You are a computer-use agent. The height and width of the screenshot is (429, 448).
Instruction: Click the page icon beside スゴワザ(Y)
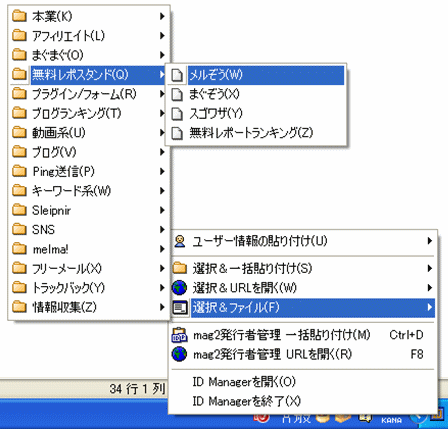pos(177,114)
